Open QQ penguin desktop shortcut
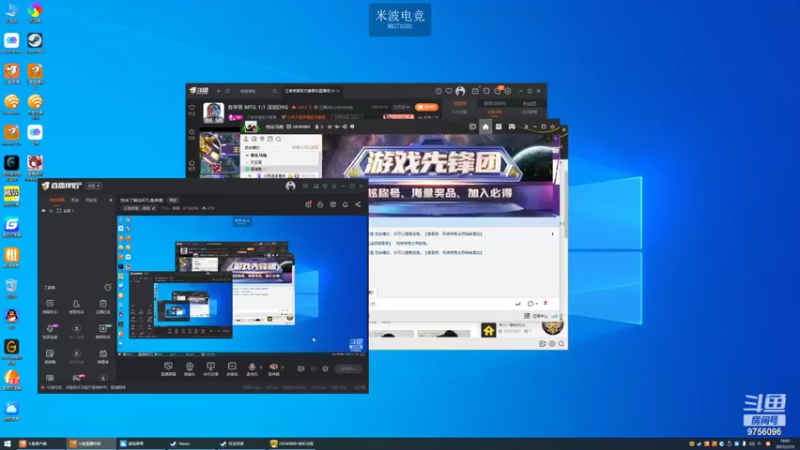Image resolution: width=800 pixels, height=450 pixels. 12,318
